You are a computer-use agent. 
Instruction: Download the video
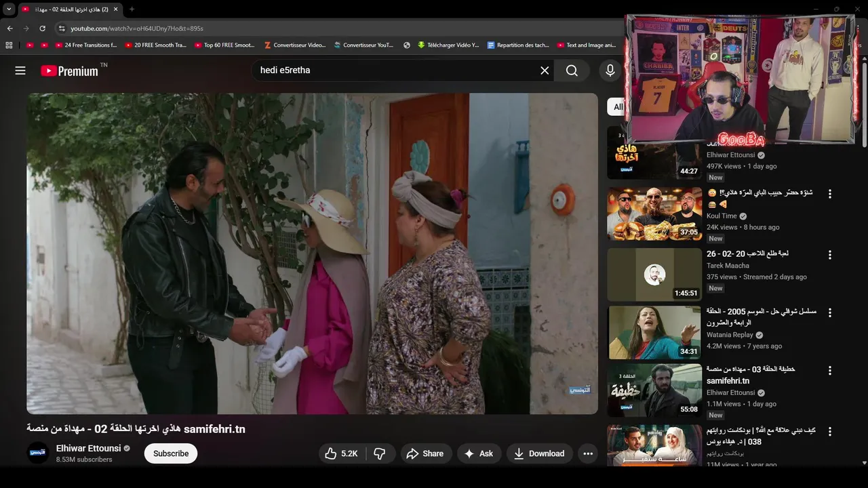pos(539,453)
